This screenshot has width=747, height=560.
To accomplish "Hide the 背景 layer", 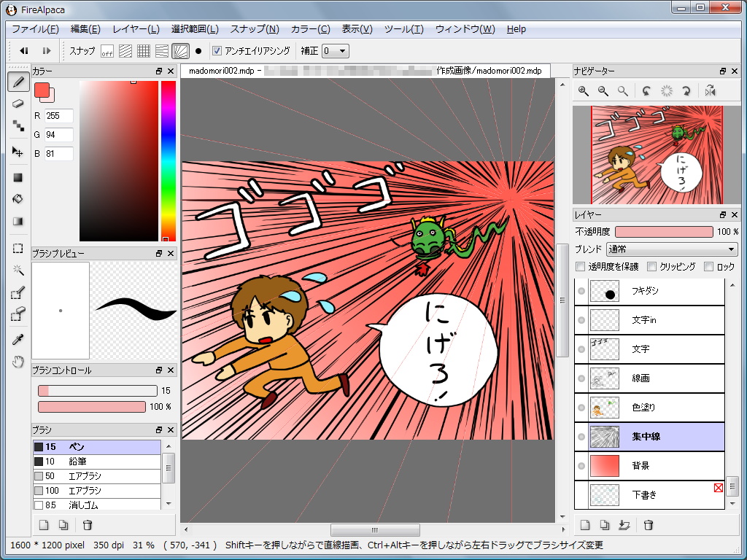I will [581, 466].
